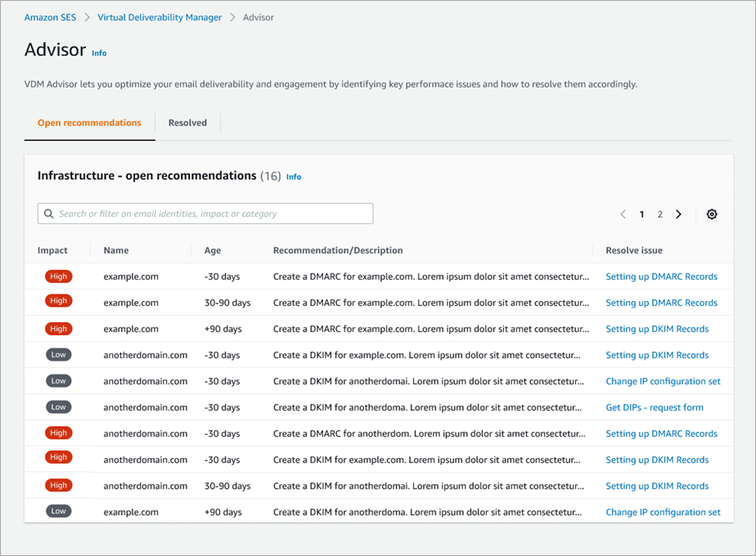The height and width of the screenshot is (556, 756).
Task: Click the Low badge in the Get DIPs row
Action: pos(59,407)
